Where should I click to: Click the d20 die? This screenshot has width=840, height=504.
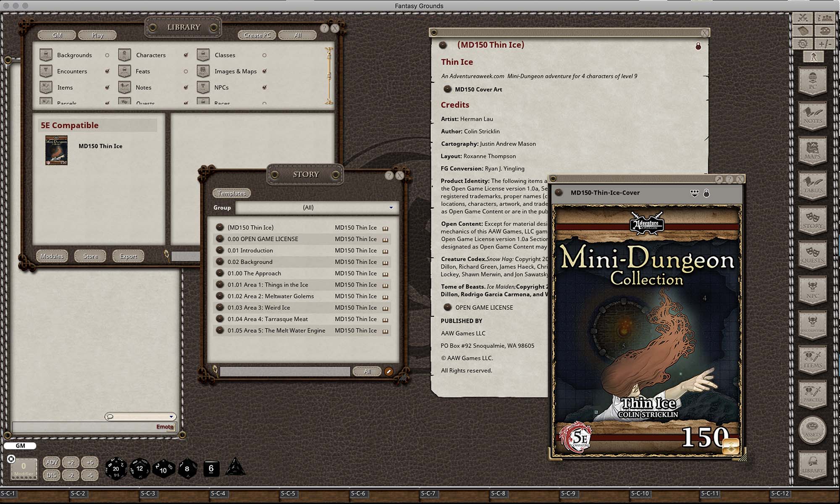(115, 468)
